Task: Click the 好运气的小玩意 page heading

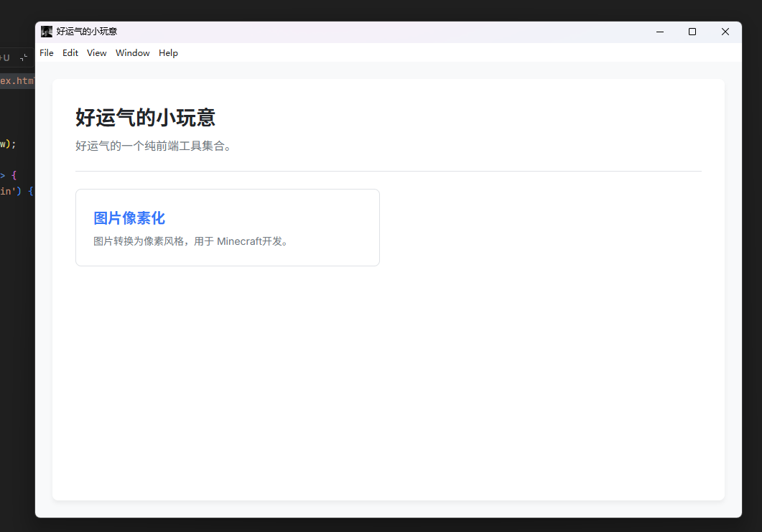Action: pyautogui.click(x=145, y=116)
